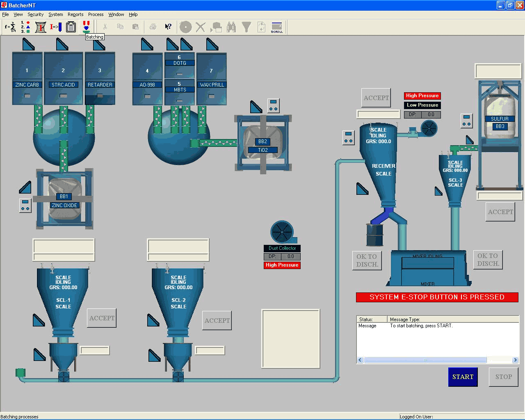Click the control panel icon beside BB2 TiO2
The height and width of the screenshot is (420, 525).
[274, 106]
